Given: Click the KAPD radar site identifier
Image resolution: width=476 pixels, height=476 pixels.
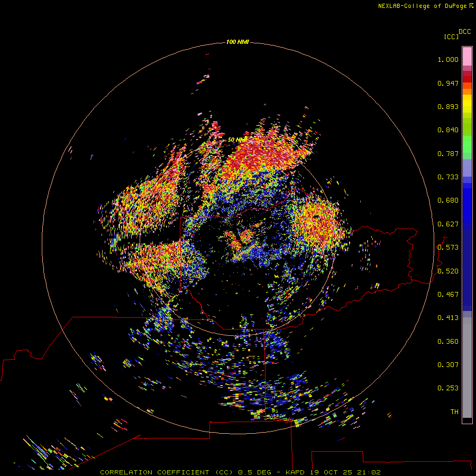Looking at the screenshot, I should (295, 472).
